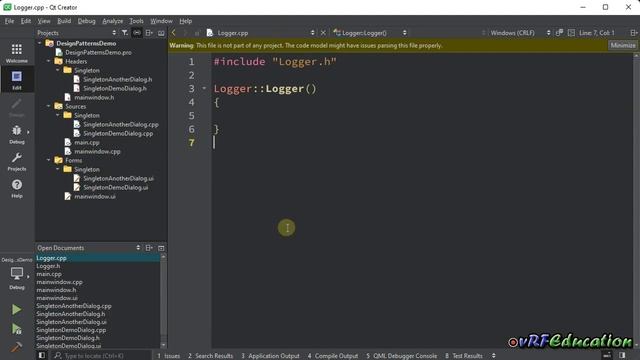
Task: Open the Logger::Logger() symbol dropdown
Action: (404, 33)
